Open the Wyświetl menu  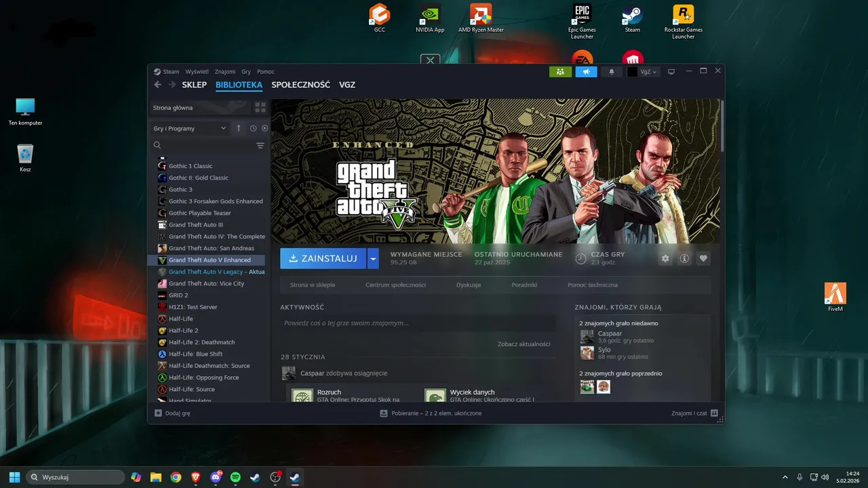[197, 71]
